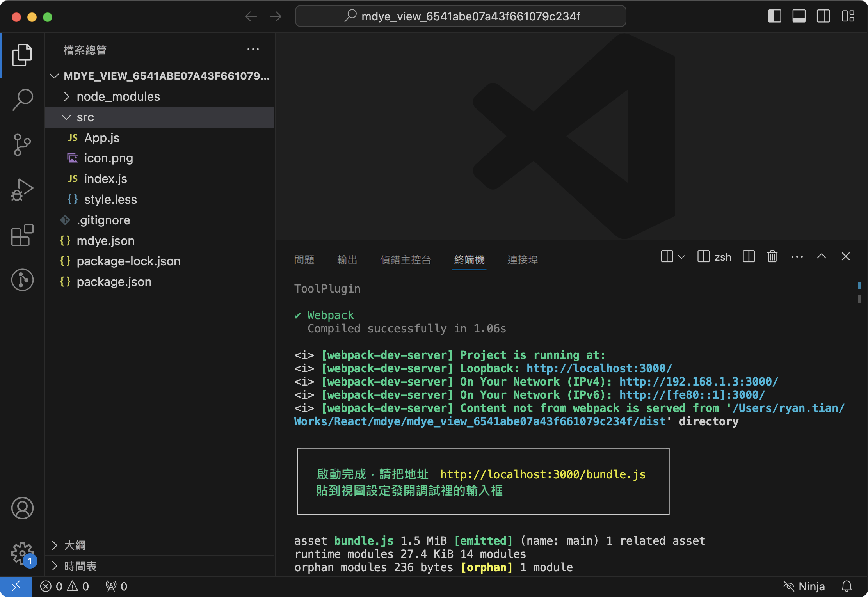Open the Accounts icon in activity bar
Viewport: 868px width, 597px height.
point(22,508)
